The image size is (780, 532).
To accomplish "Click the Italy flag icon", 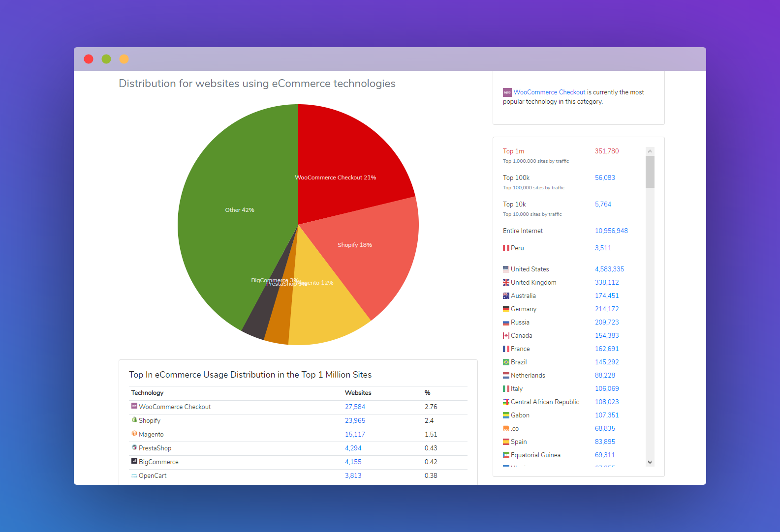I will point(506,389).
